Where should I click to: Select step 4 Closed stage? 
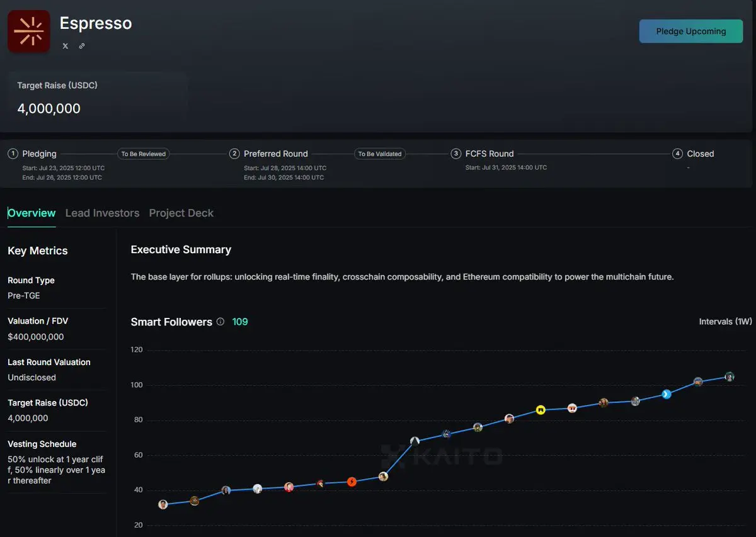(x=694, y=154)
